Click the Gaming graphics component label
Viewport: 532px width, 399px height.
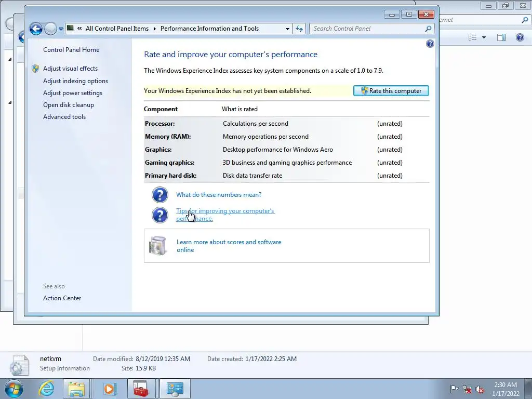(x=170, y=163)
